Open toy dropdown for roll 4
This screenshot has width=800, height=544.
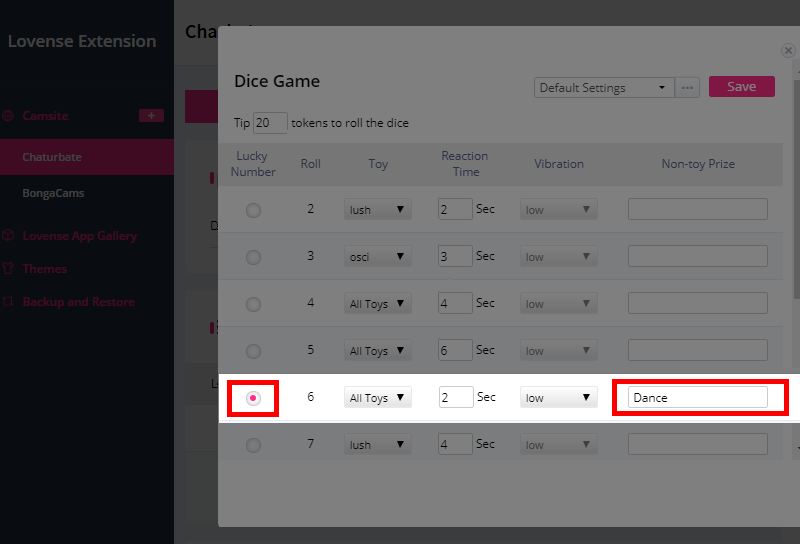(x=378, y=304)
